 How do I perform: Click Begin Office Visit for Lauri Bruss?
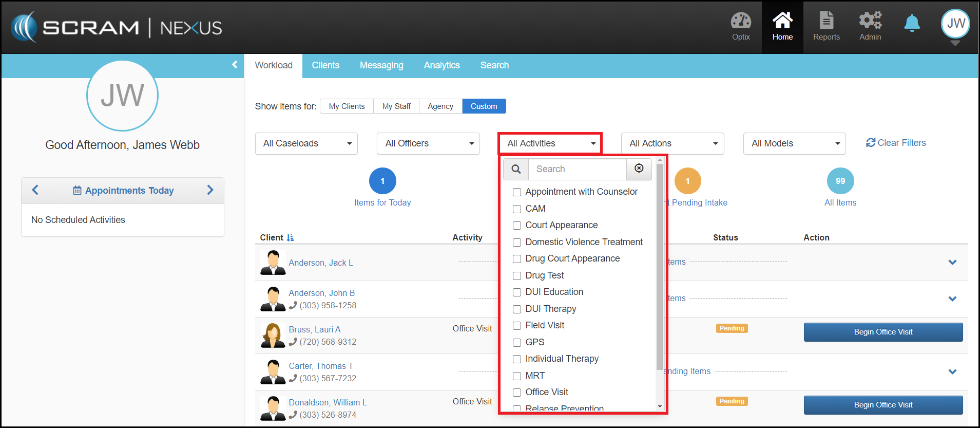tap(883, 332)
